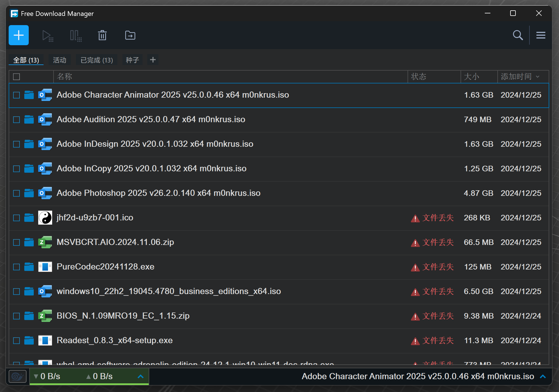Check the Adobe Audition 2025 row checkbox
This screenshot has width=559, height=392.
click(x=17, y=120)
